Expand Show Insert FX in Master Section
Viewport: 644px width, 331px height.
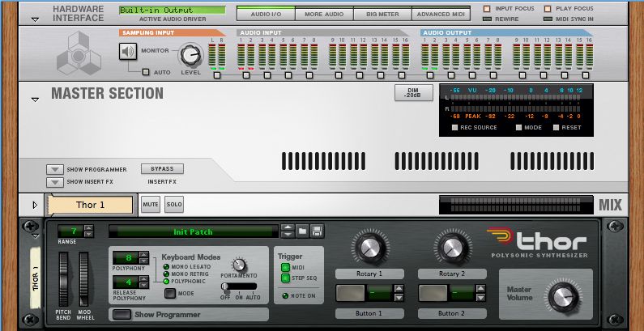click(54, 182)
